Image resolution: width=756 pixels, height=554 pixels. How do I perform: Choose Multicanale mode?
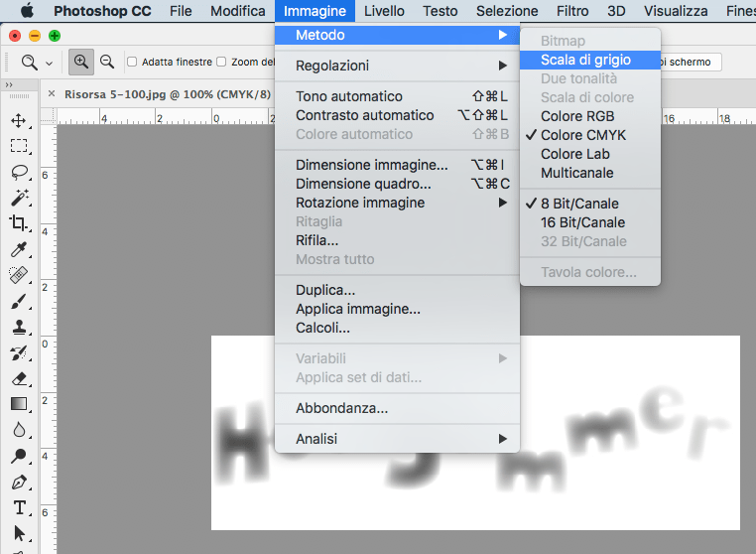click(x=590, y=173)
